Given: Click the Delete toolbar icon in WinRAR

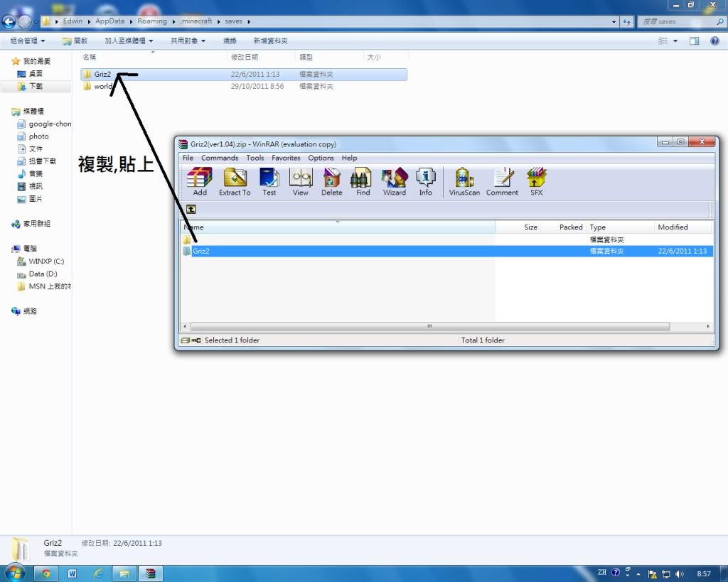Looking at the screenshot, I should (331, 181).
